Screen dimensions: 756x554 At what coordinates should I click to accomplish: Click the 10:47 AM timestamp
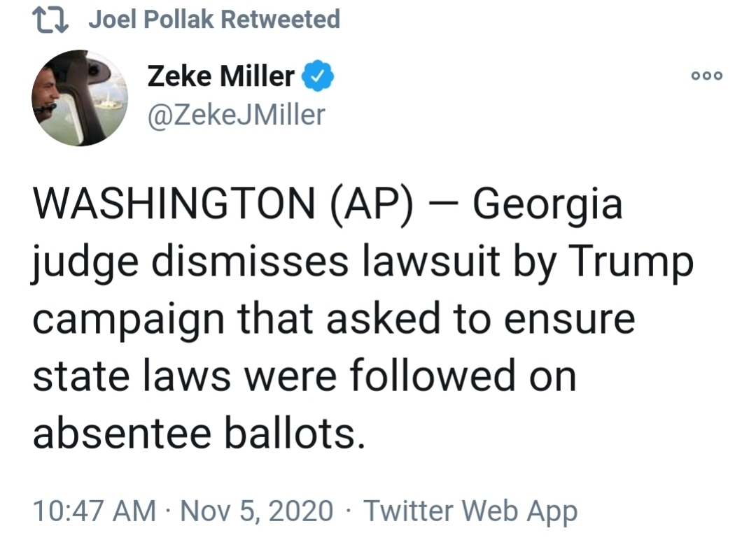94,511
